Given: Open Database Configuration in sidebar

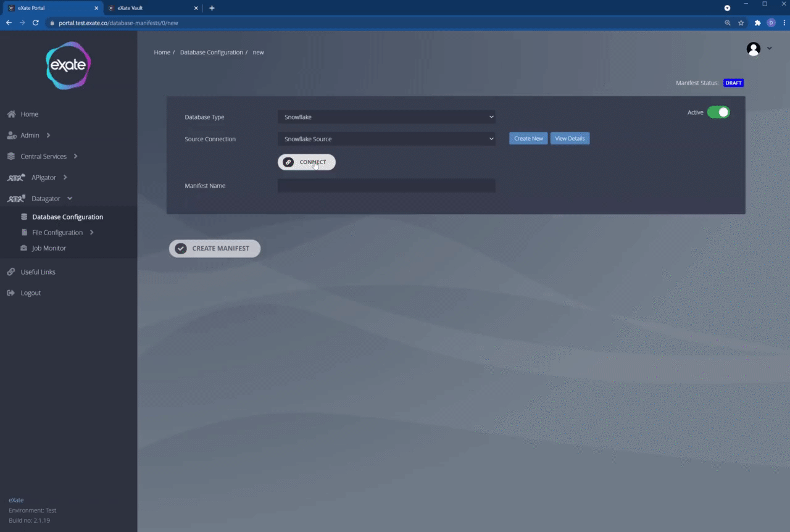Looking at the screenshot, I should pyautogui.click(x=67, y=217).
